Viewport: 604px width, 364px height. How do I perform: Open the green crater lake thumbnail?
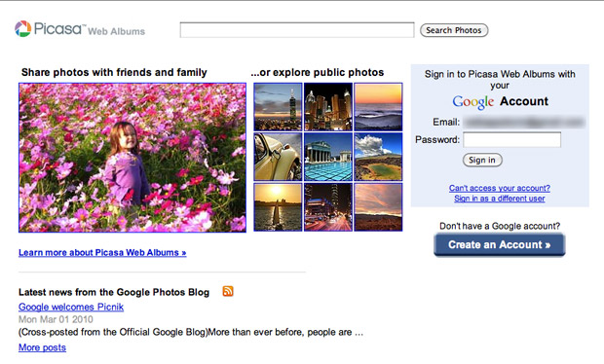(x=378, y=157)
